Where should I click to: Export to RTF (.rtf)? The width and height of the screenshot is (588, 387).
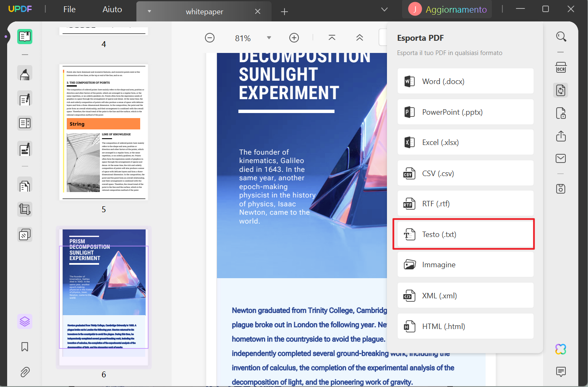465,203
